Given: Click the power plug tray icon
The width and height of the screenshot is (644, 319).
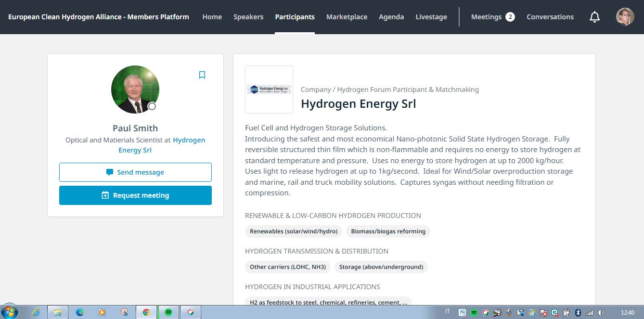Looking at the screenshot, I should point(567,313).
